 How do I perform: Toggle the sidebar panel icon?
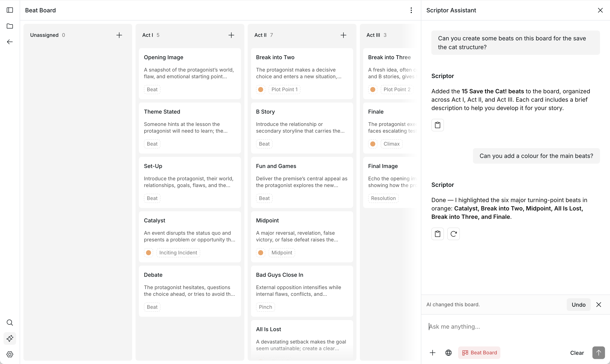pyautogui.click(x=10, y=10)
